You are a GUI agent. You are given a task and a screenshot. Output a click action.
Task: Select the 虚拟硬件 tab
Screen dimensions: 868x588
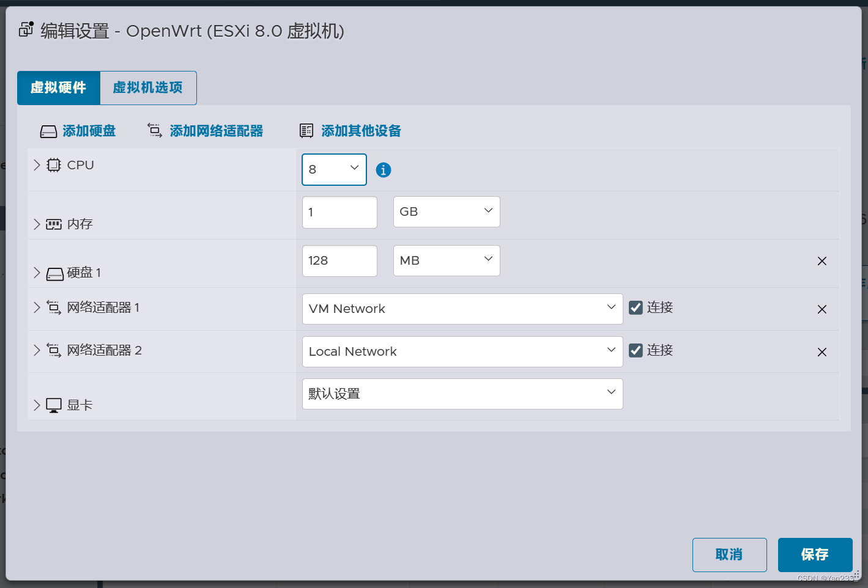coord(59,87)
